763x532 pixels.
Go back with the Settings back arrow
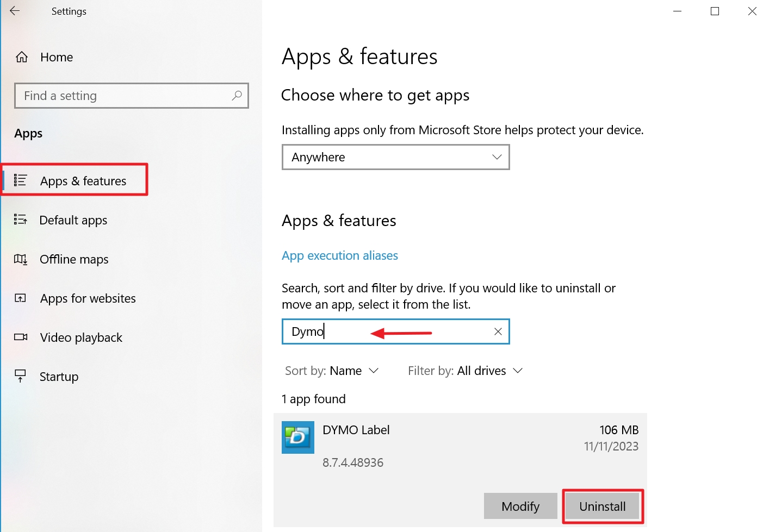[x=15, y=11]
